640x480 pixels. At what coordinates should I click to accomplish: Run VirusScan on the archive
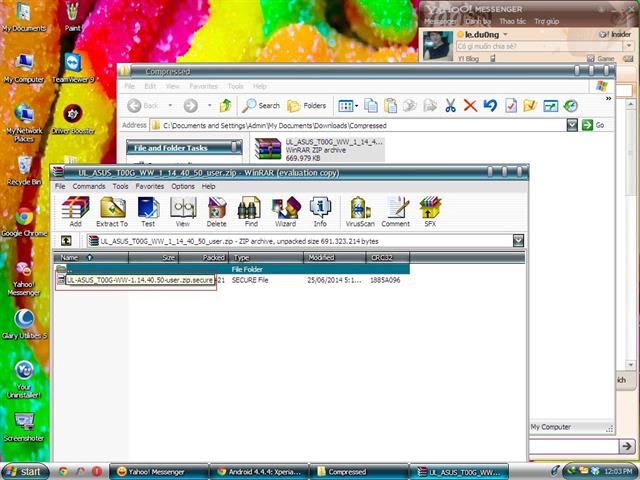360,211
